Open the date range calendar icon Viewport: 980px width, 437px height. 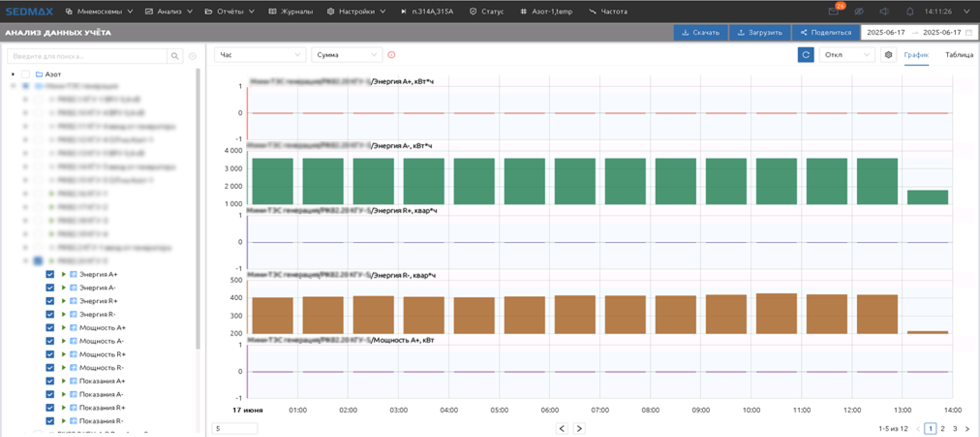(x=969, y=33)
